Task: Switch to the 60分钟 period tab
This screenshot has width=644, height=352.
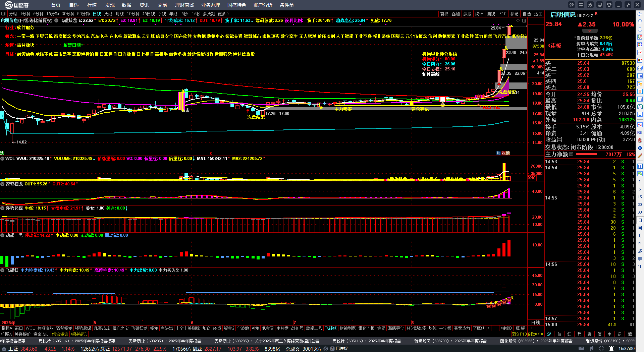Action: tap(84, 14)
